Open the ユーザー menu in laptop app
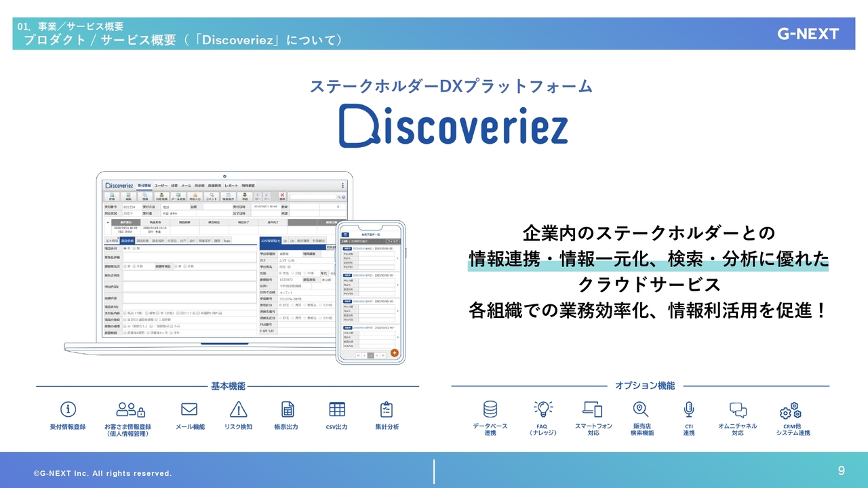The image size is (868, 488). [x=161, y=185]
